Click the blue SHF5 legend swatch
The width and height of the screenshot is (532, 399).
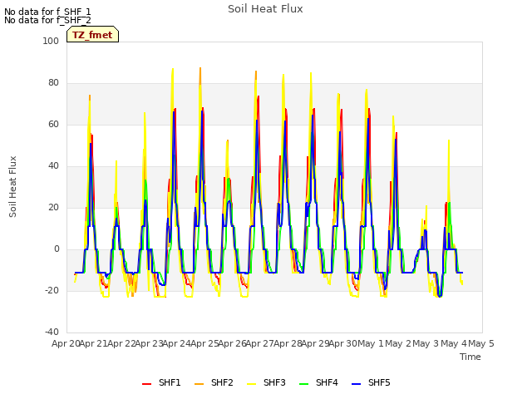point(357,384)
